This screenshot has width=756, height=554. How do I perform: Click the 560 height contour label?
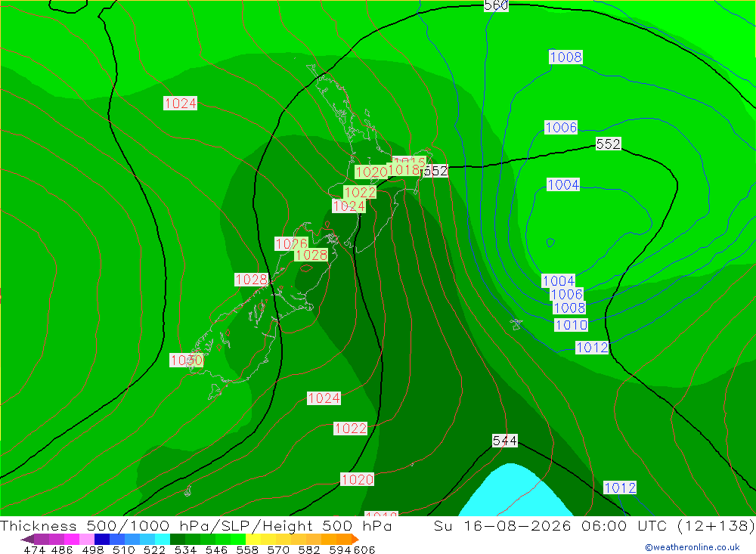pyautogui.click(x=496, y=5)
